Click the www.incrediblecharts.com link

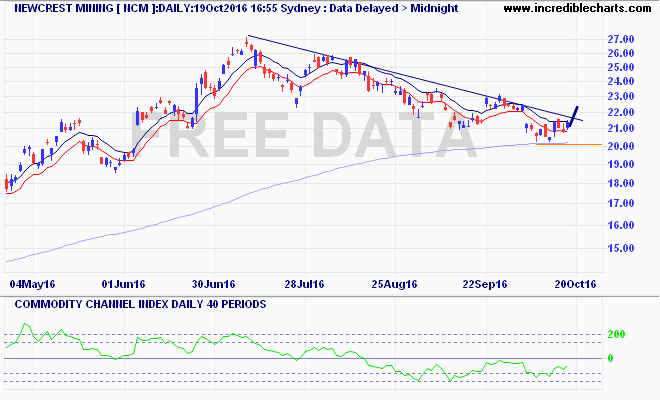coord(578,8)
